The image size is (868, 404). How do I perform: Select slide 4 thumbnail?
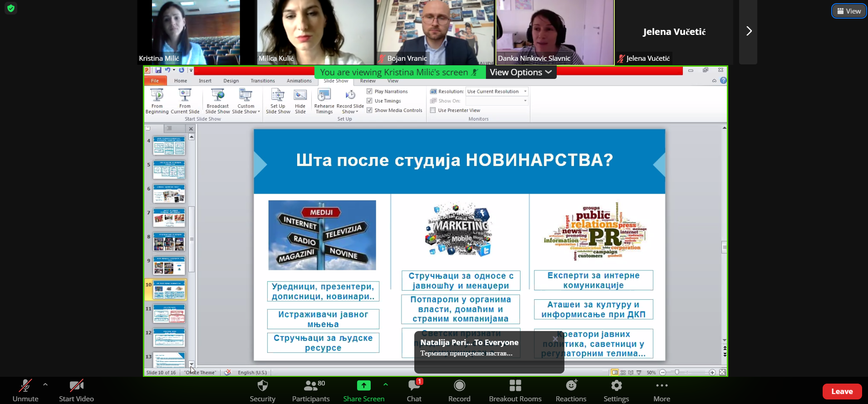pyautogui.click(x=169, y=146)
